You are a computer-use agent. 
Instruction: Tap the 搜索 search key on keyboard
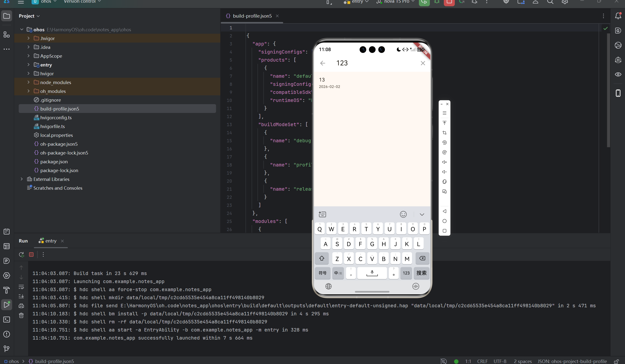point(421,273)
